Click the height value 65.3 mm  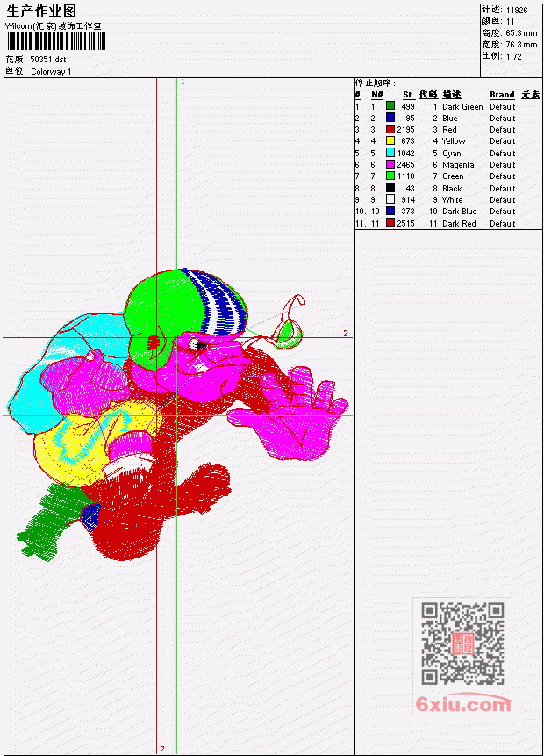(x=521, y=33)
